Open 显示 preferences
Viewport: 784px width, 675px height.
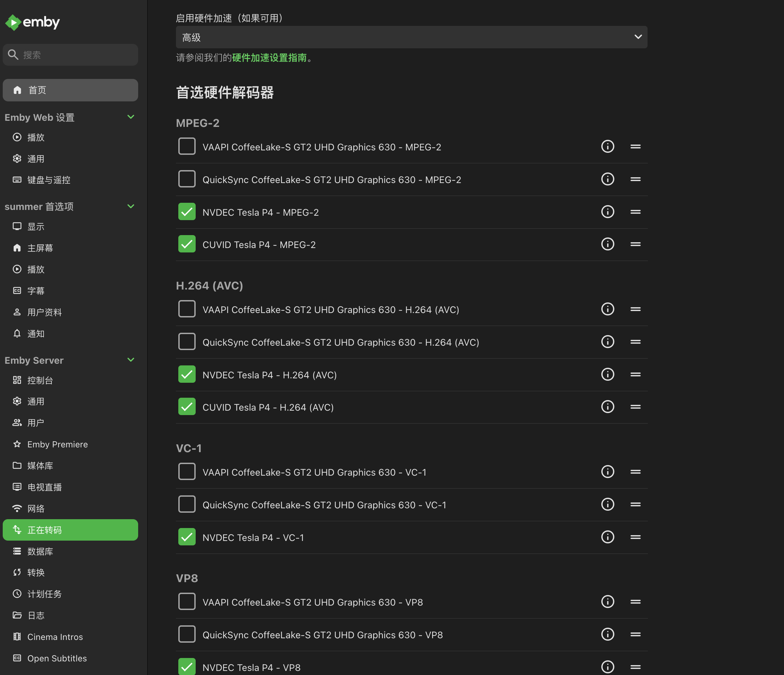[70, 227]
